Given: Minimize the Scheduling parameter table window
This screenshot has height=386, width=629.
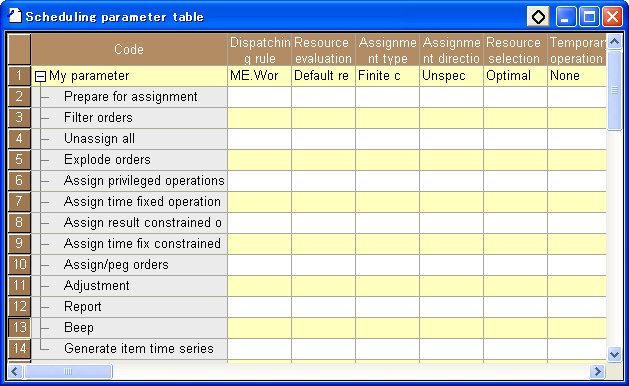Looking at the screenshot, I should tap(566, 17).
